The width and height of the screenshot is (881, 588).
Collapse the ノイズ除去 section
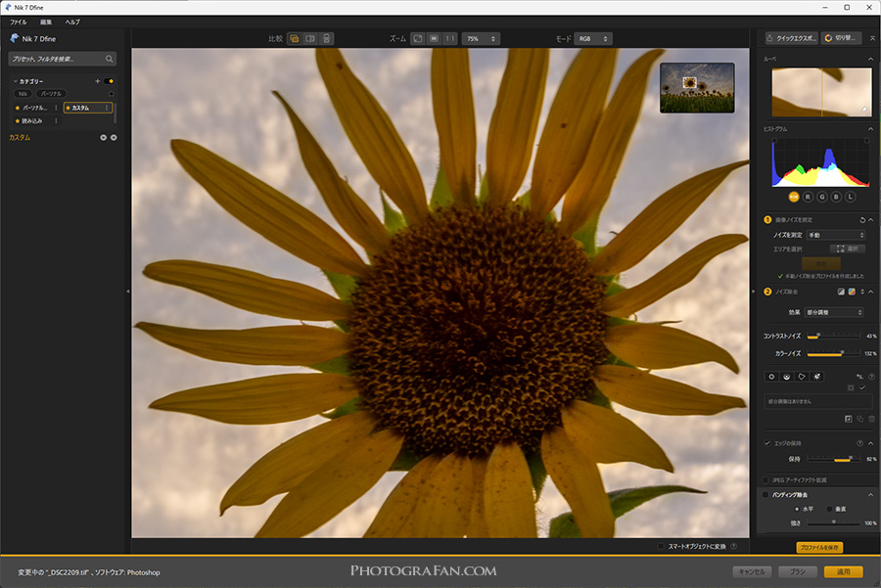tap(871, 292)
